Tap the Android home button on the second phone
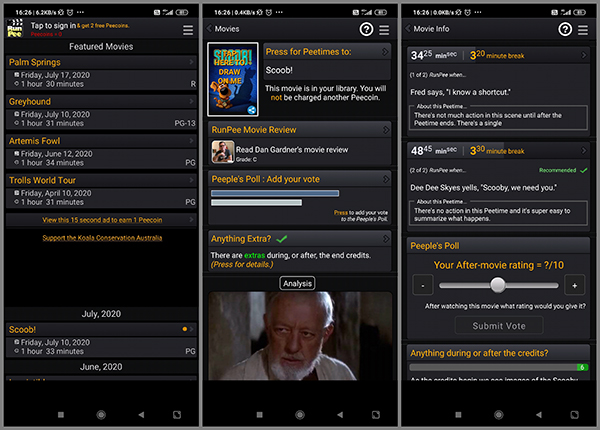The width and height of the screenshot is (600, 430). click(300, 415)
